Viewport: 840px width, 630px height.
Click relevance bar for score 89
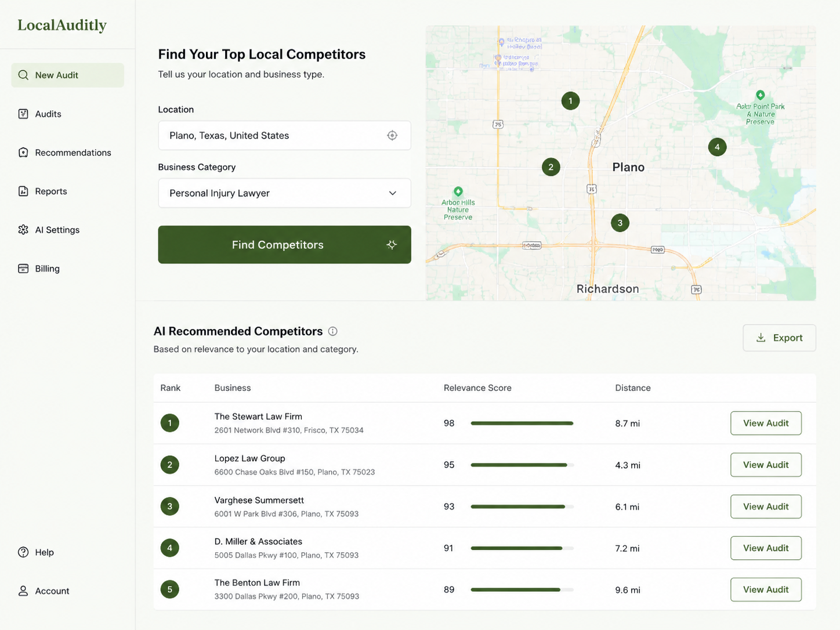pyautogui.click(x=522, y=590)
